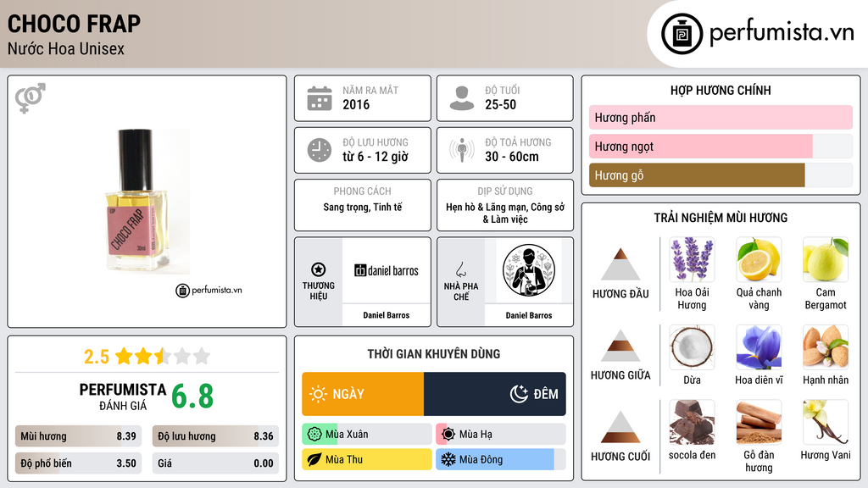This screenshot has height=488, width=868.
Task: Click the top-note pyramid icon Hương Đầu
Action: coord(620,264)
